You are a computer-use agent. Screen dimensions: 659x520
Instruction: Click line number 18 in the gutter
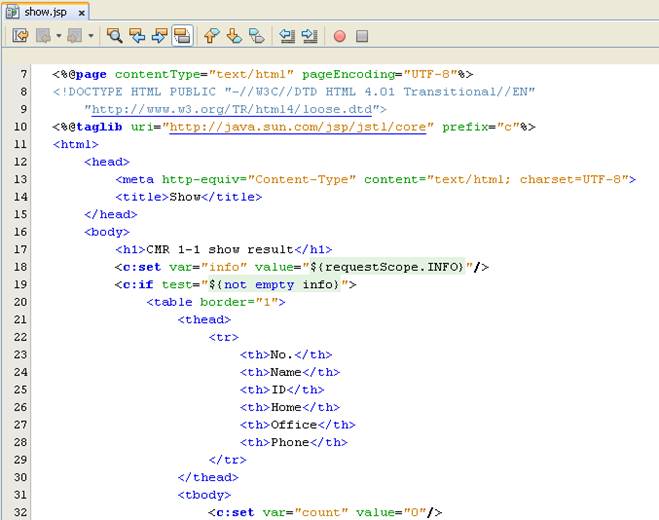(x=20, y=267)
